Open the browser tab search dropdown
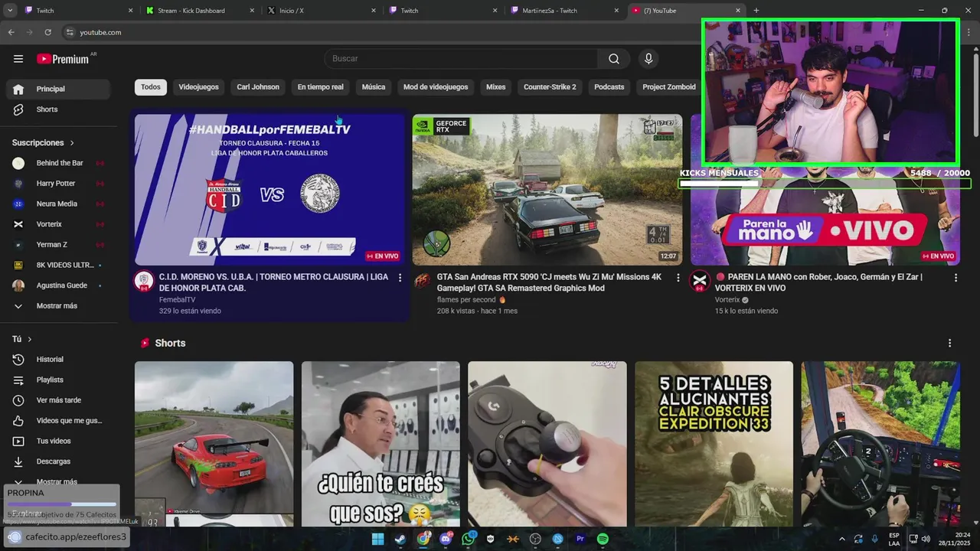This screenshot has height=551, width=980. click(x=10, y=11)
